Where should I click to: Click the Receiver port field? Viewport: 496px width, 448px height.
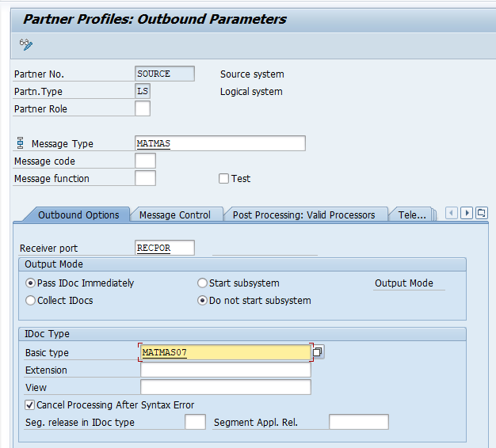(165, 249)
